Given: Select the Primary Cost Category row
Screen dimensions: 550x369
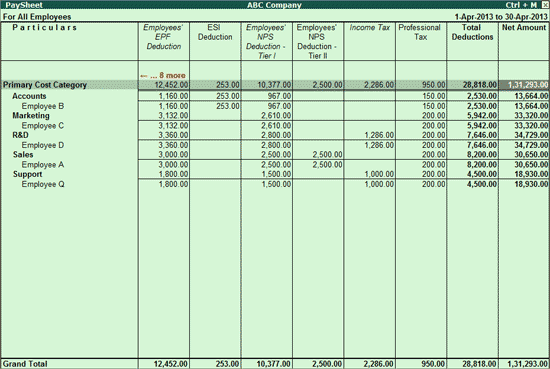Looking at the screenshot, I should 275,85.
